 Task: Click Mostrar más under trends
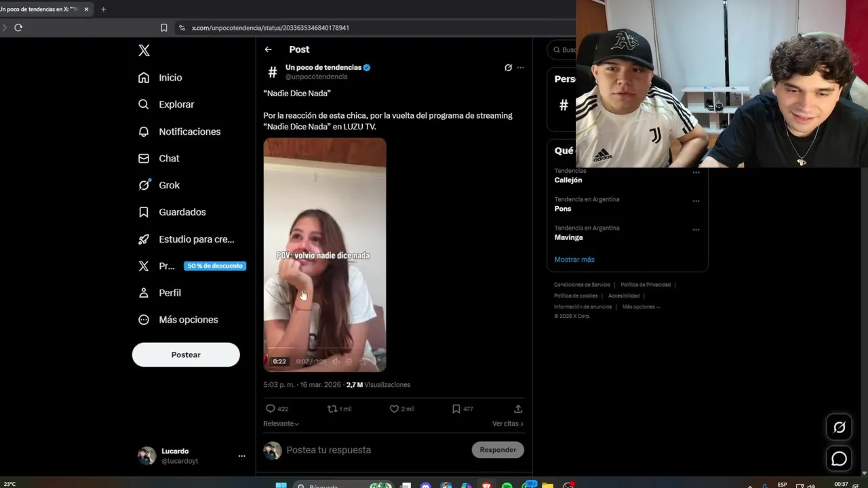point(574,260)
